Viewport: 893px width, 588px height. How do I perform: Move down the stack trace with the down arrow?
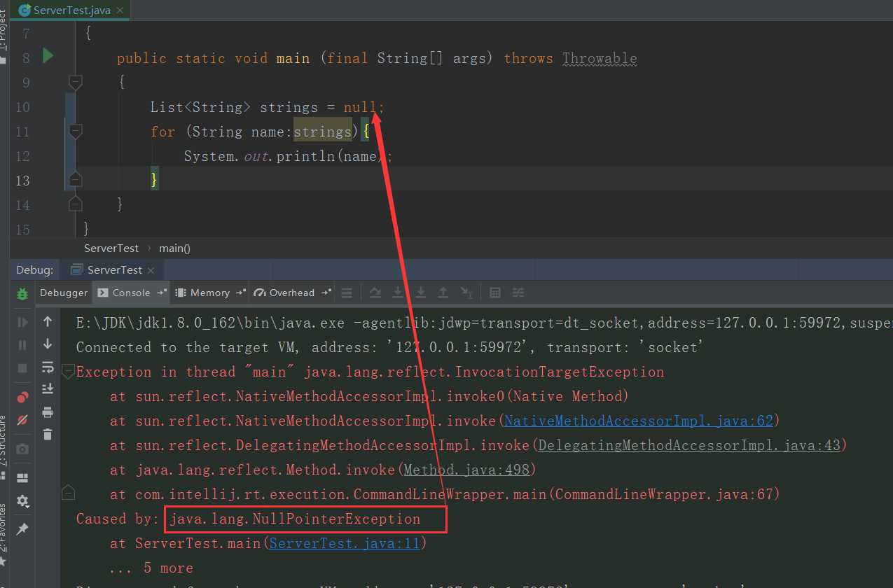tap(48, 343)
